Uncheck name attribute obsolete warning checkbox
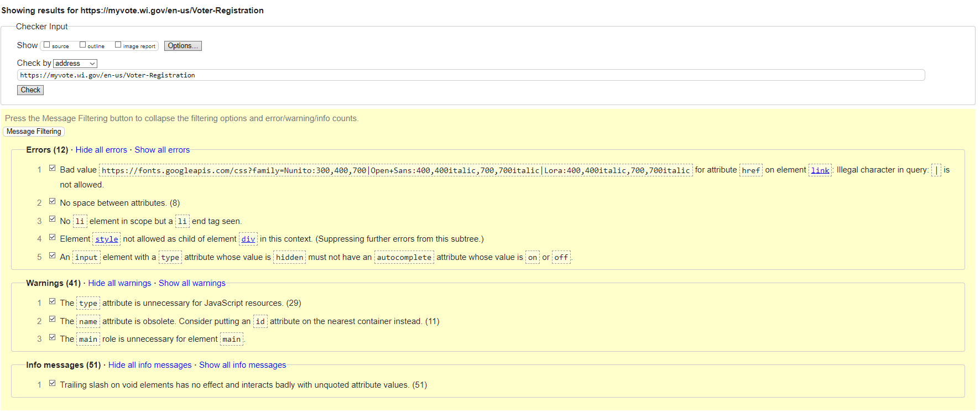The width and height of the screenshot is (980, 412). point(53,319)
